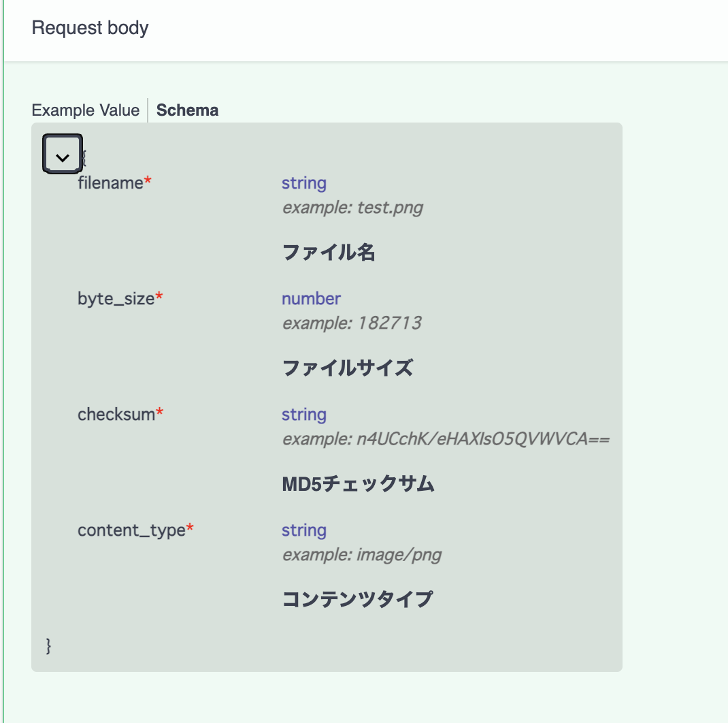Click the number type of byte_size
The image size is (728, 723).
[311, 298]
